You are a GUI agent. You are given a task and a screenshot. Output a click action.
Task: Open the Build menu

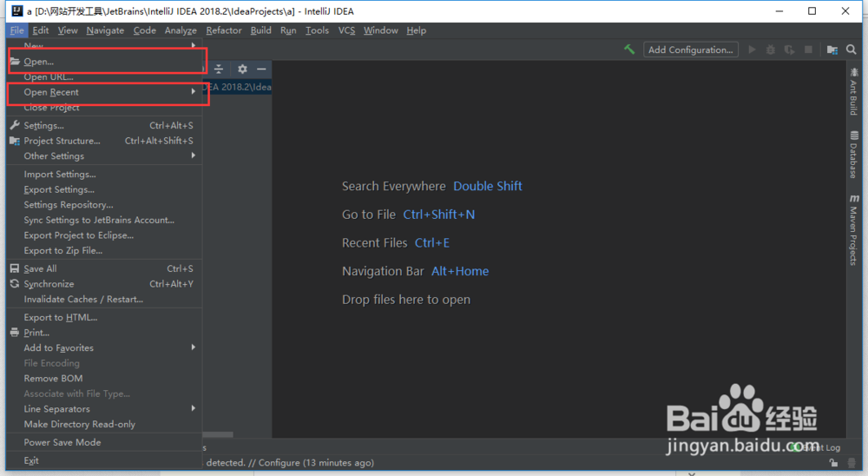click(x=260, y=30)
